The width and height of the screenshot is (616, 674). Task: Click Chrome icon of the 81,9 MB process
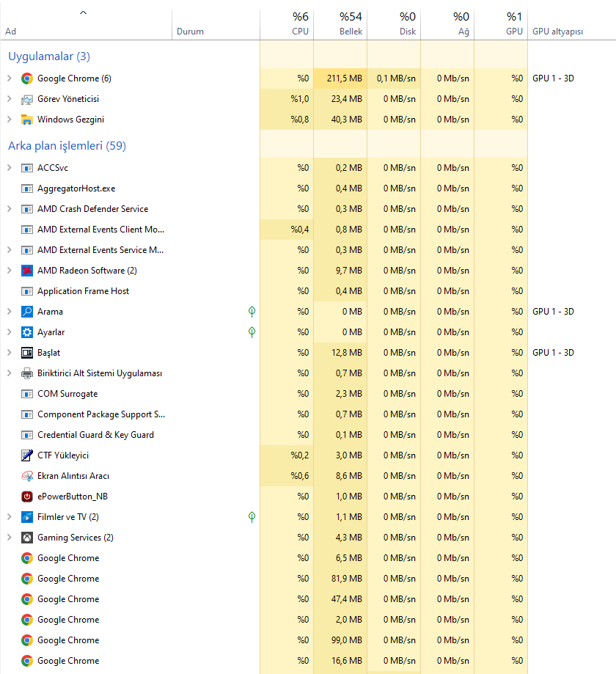click(x=27, y=579)
